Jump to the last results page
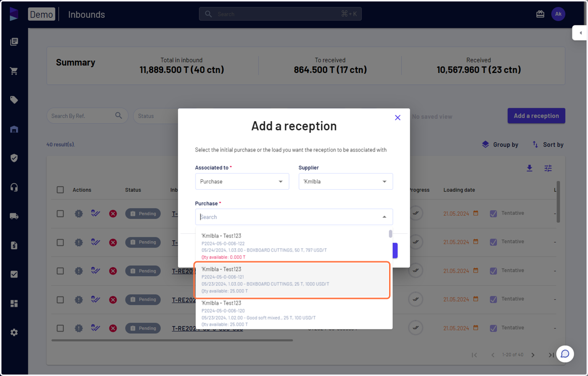 click(x=551, y=355)
